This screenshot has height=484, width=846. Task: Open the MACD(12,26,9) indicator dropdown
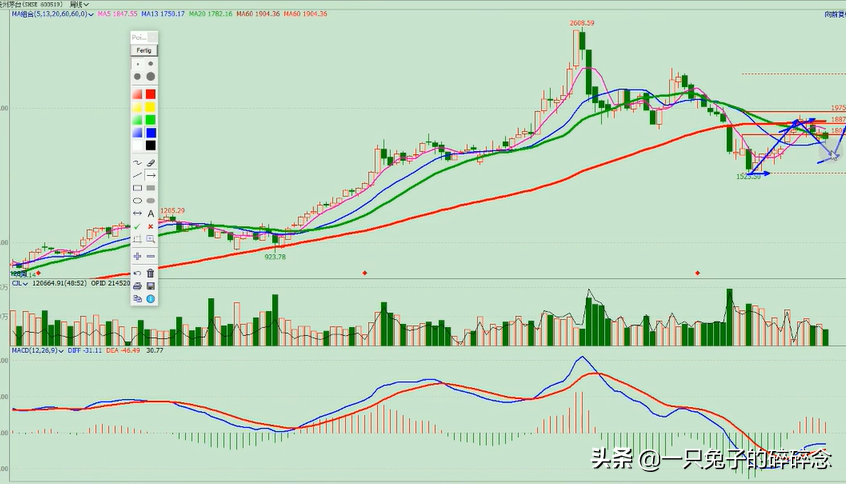point(61,351)
